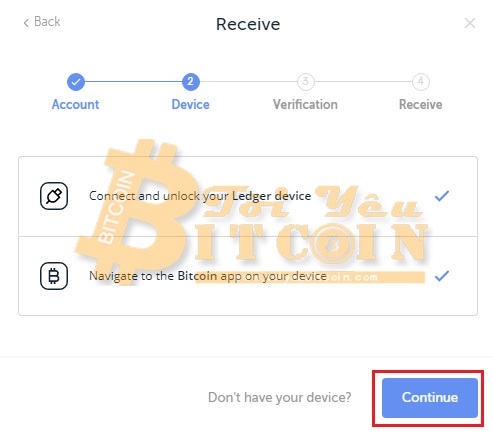Screen dimensions: 493x435
Task: Select the Verification step label
Action: 305,105
